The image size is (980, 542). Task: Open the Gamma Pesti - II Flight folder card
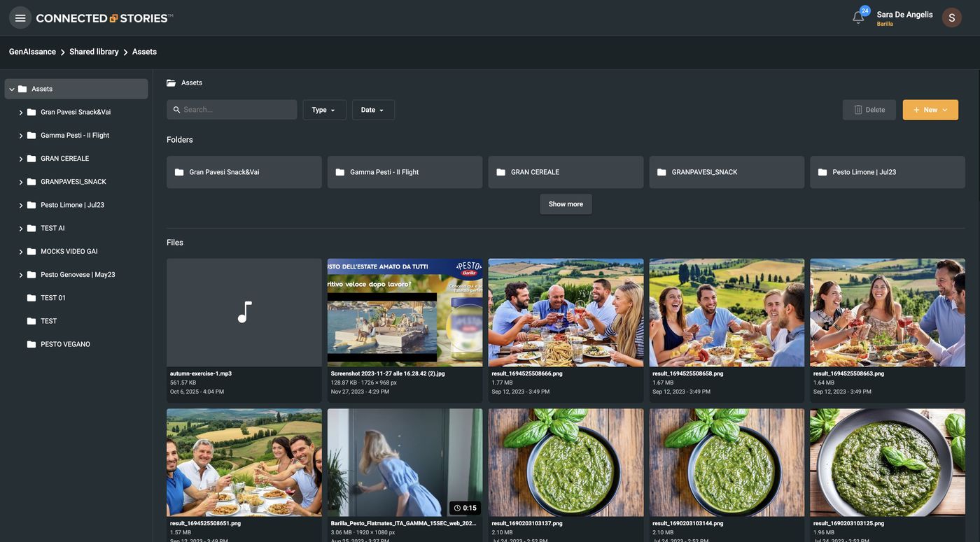405,172
